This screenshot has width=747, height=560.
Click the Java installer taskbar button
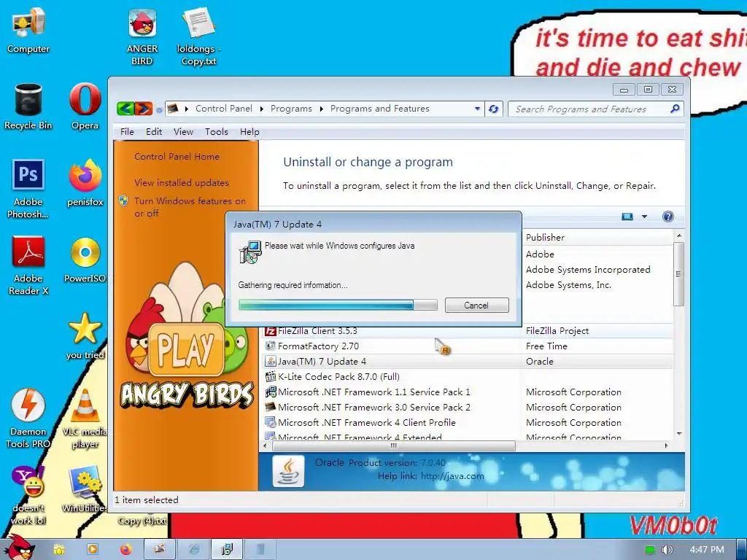tap(228, 550)
